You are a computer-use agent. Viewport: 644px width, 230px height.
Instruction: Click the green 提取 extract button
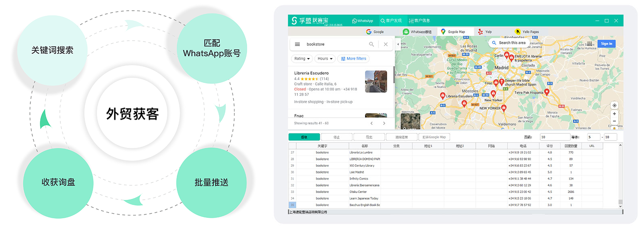(x=304, y=137)
